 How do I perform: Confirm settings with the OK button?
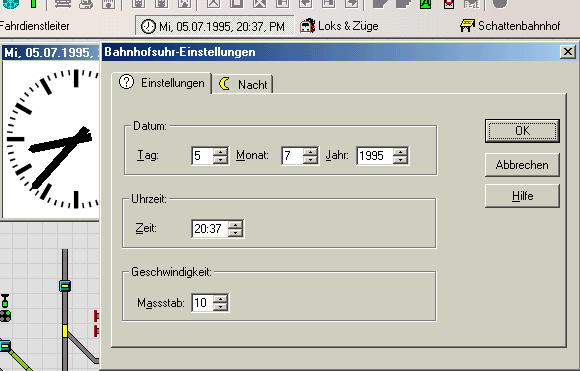(x=522, y=131)
